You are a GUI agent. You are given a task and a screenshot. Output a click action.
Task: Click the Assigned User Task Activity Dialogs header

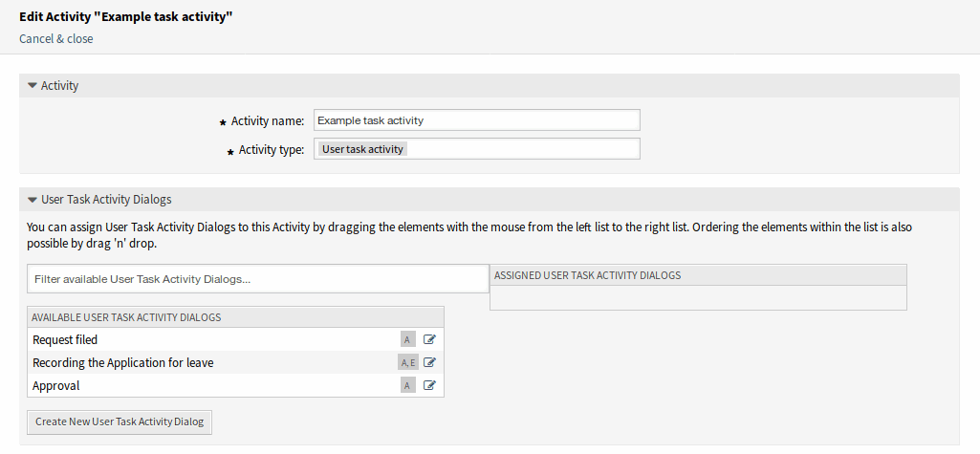(698, 274)
